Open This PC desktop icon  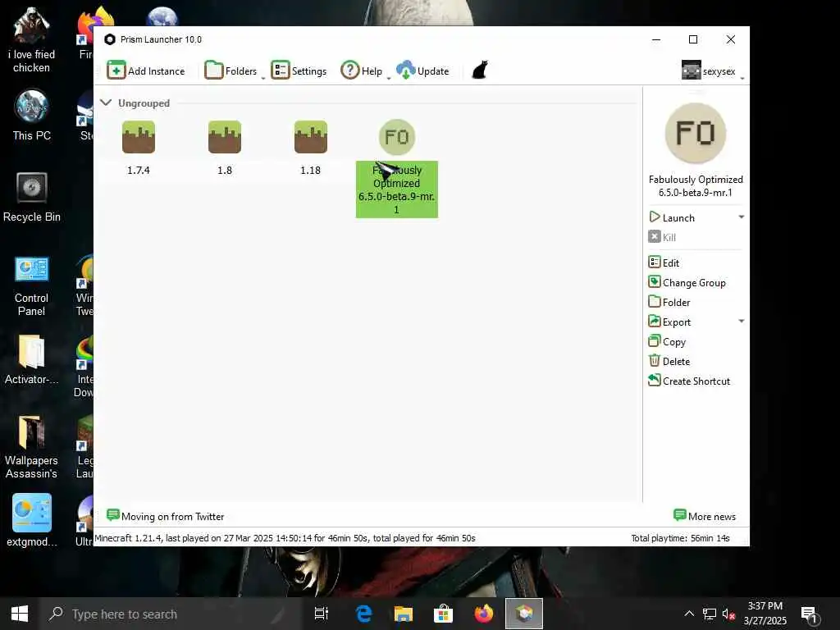click(x=32, y=115)
